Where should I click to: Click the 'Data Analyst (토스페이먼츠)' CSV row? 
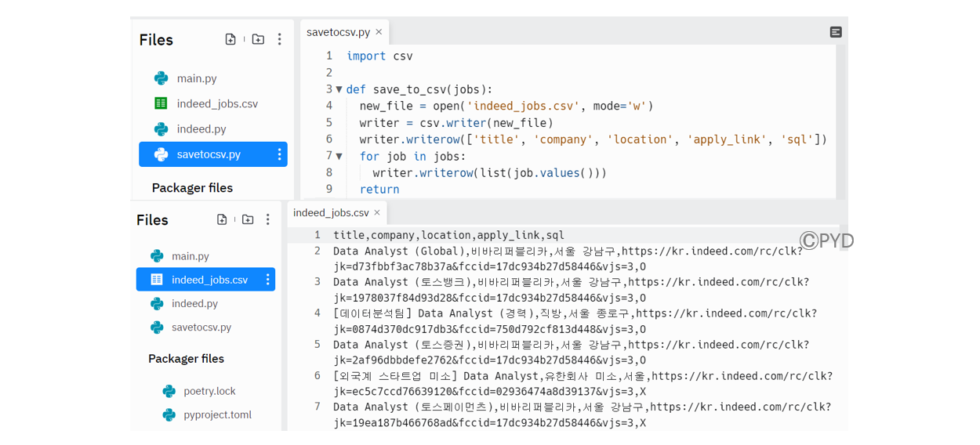click(583, 415)
